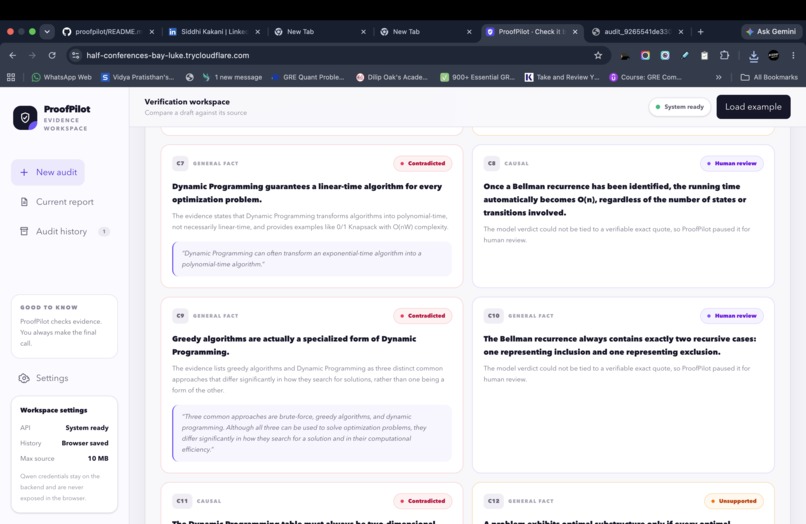Select the C9 claim ID tag
This screenshot has height=524, width=806.
[180, 316]
